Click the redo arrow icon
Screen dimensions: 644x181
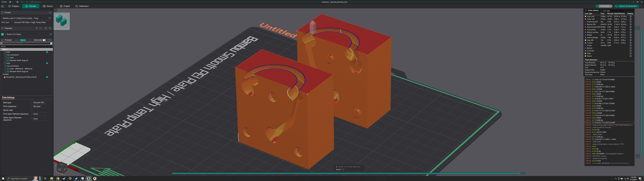[27, 2]
